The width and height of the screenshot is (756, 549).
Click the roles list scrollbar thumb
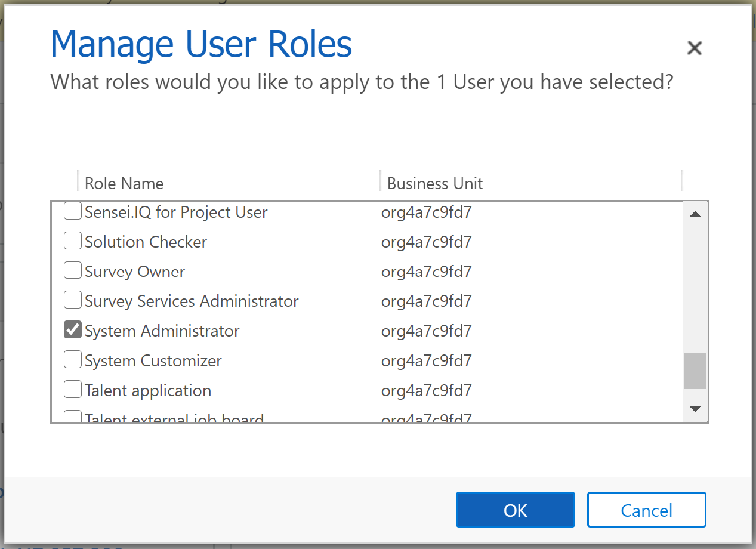click(x=695, y=371)
